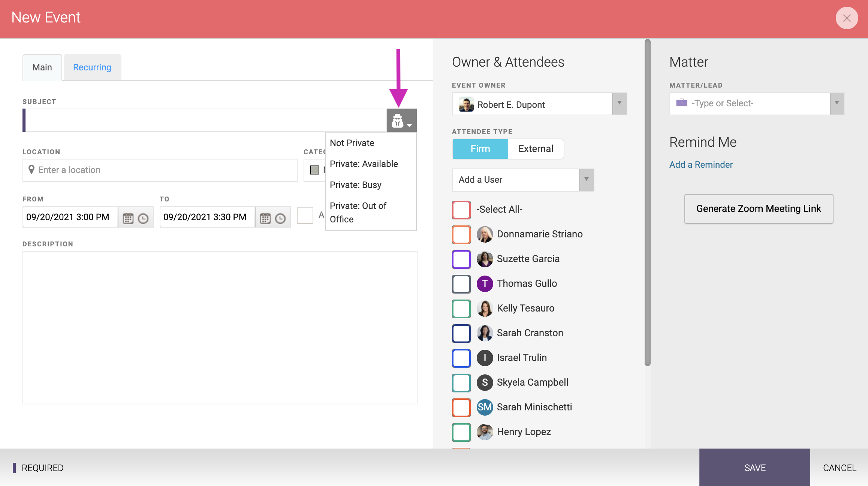The height and width of the screenshot is (486, 868).
Task: Check the Select All attendees box
Action: click(x=461, y=210)
